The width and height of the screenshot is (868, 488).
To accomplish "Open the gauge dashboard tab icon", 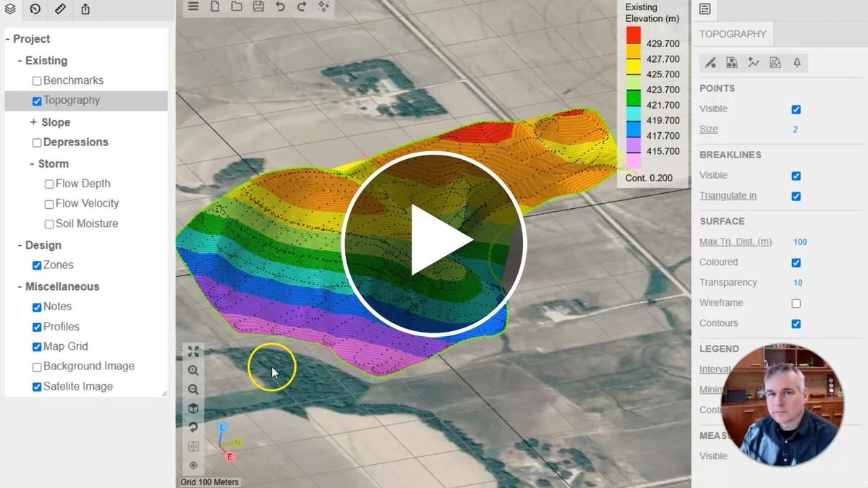I will click(x=35, y=9).
